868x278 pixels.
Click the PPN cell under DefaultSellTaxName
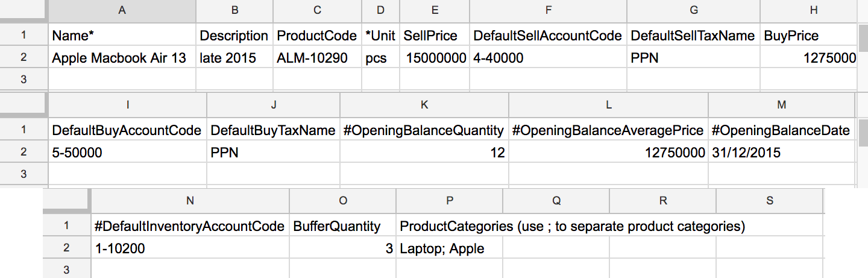[x=693, y=58]
